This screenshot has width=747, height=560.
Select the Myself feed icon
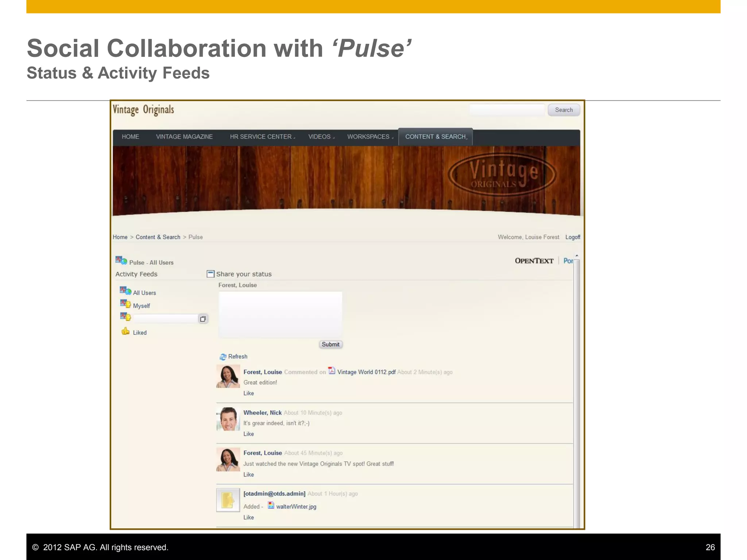(125, 304)
